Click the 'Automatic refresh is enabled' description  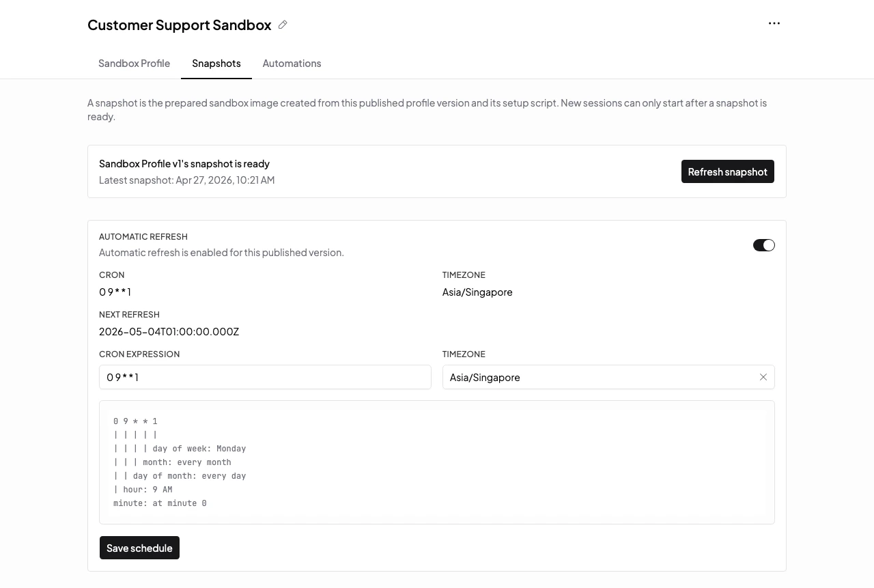(221, 253)
